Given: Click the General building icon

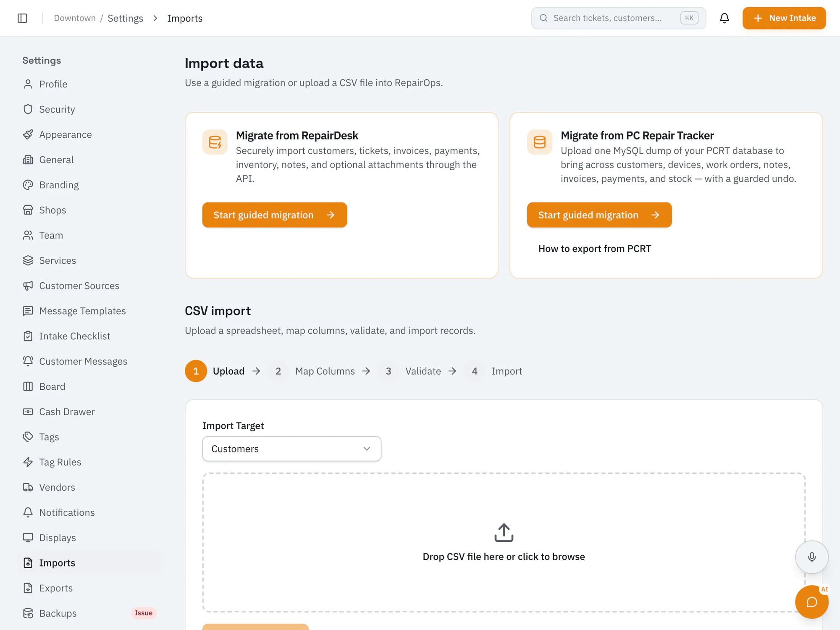Looking at the screenshot, I should (x=28, y=160).
